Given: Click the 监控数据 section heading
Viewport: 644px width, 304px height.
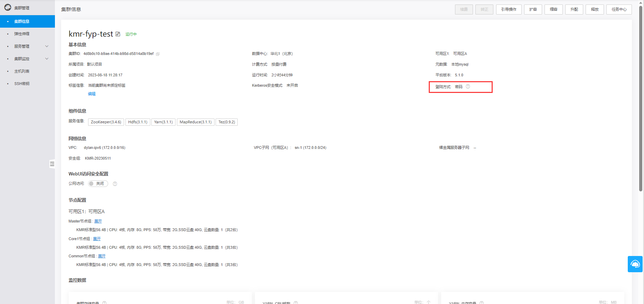Looking at the screenshot, I should point(77,280).
